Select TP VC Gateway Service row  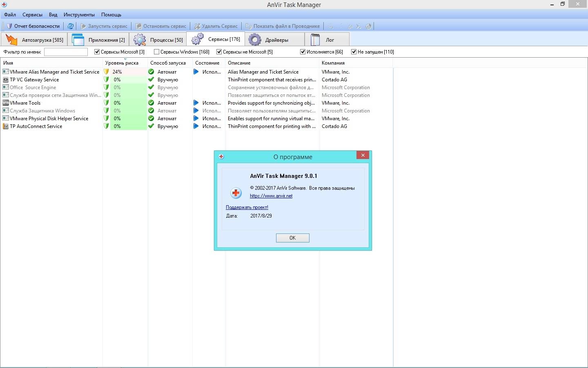(196, 80)
